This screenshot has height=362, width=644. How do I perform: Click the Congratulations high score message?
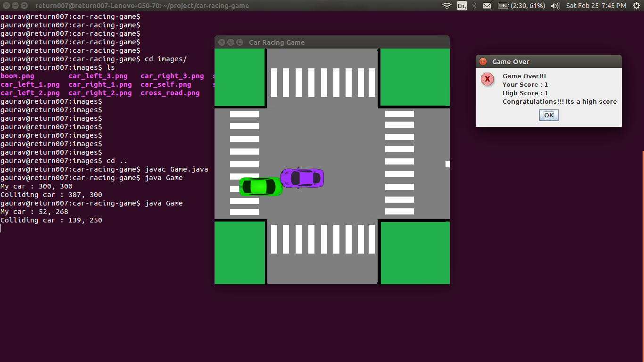(560, 102)
